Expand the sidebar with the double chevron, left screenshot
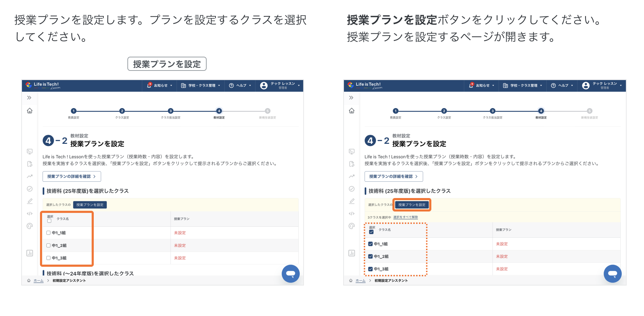Image resolution: width=644 pixels, height=316 pixels. click(x=29, y=98)
